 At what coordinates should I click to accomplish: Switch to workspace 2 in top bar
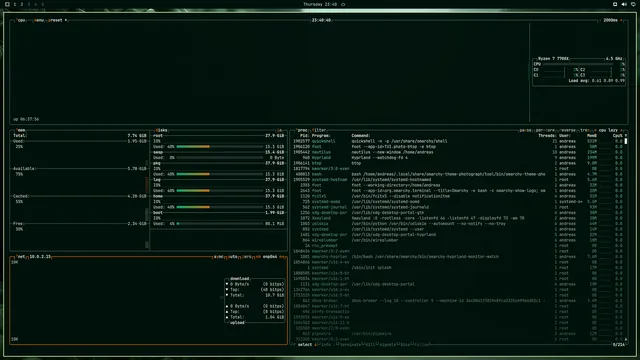click(22, 4)
